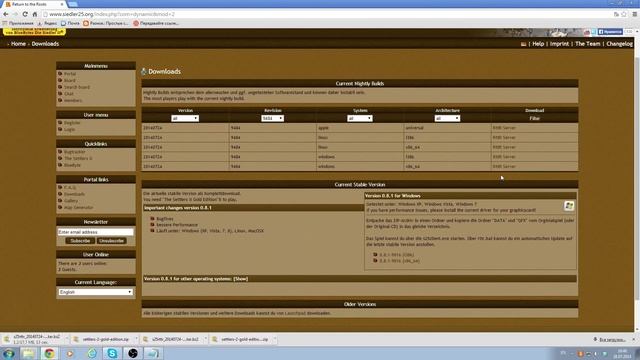Reload the page with the refresh icon

[x=25, y=14]
